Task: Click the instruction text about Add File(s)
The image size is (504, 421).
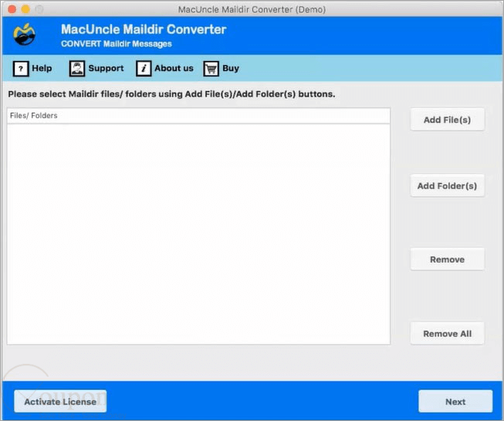Action: point(171,94)
